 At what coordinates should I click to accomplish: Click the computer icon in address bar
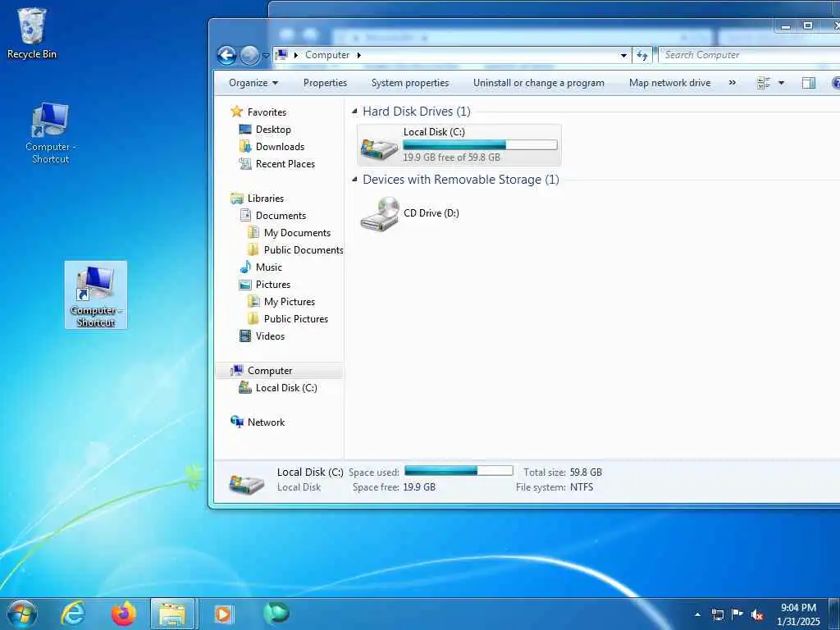pyautogui.click(x=282, y=55)
